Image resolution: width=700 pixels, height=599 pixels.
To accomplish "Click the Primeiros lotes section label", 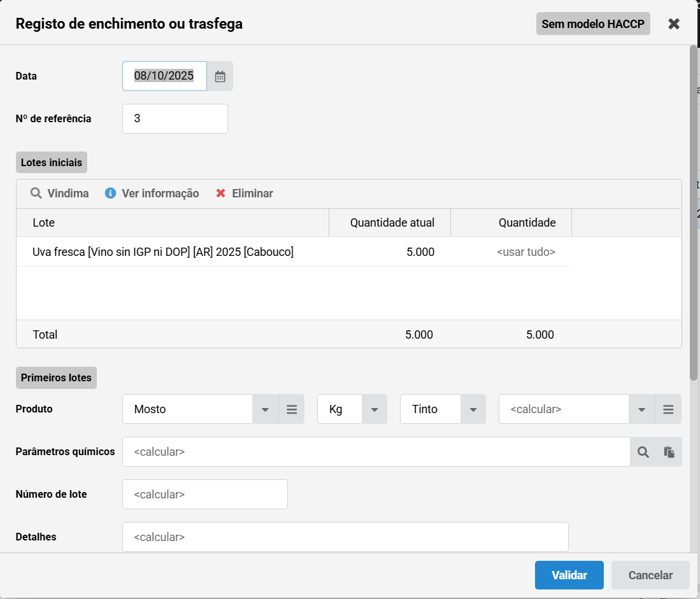I will coord(56,377).
